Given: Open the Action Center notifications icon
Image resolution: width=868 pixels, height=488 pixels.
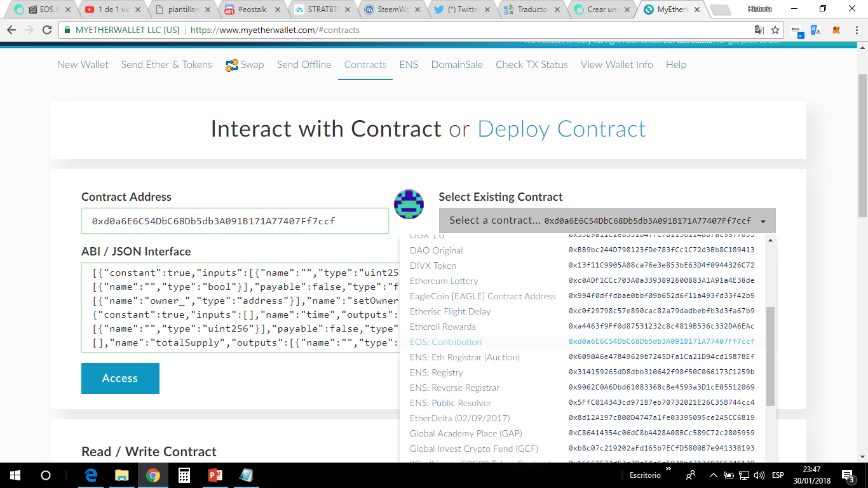Looking at the screenshot, I should pos(848,475).
